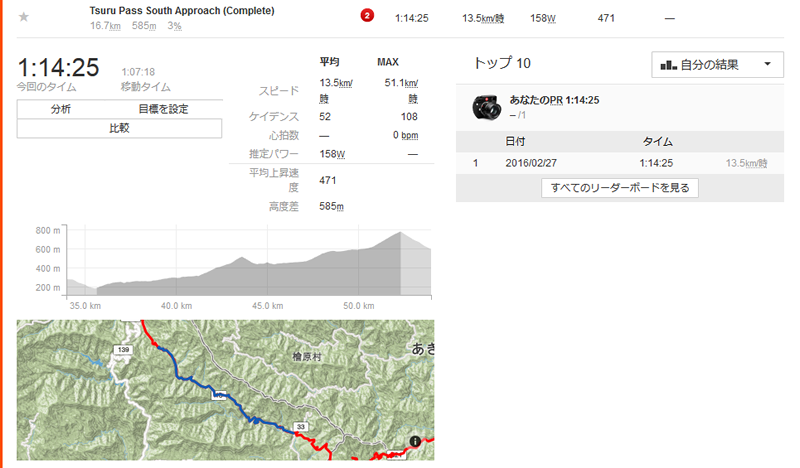800x468 pixels.
Task: Expand the 自分の結果 dropdown arrow
Action: [767, 64]
